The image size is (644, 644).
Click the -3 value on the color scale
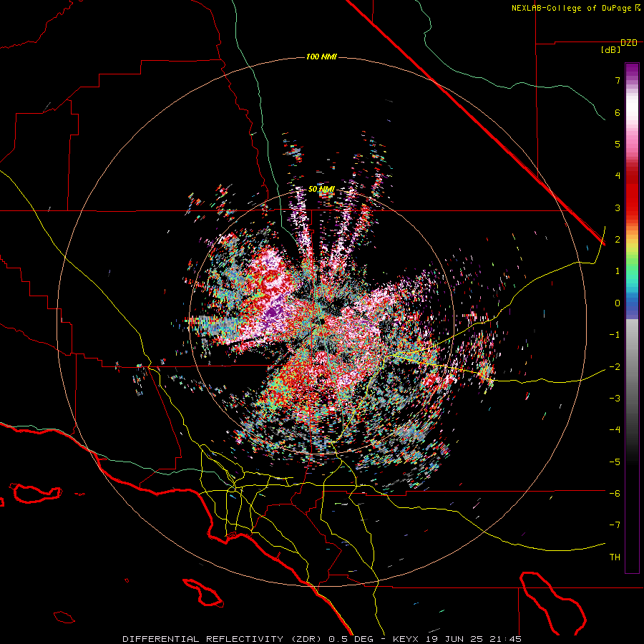point(615,399)
